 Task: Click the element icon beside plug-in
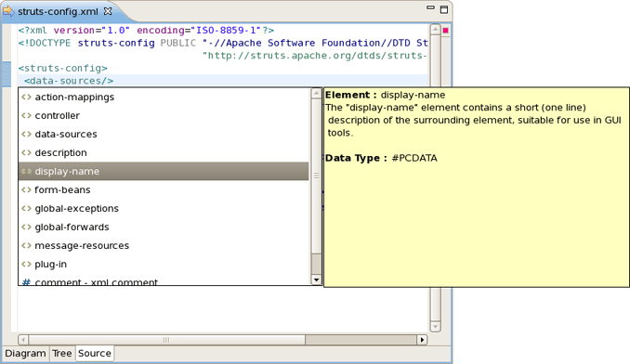click(x=27, y=264)
